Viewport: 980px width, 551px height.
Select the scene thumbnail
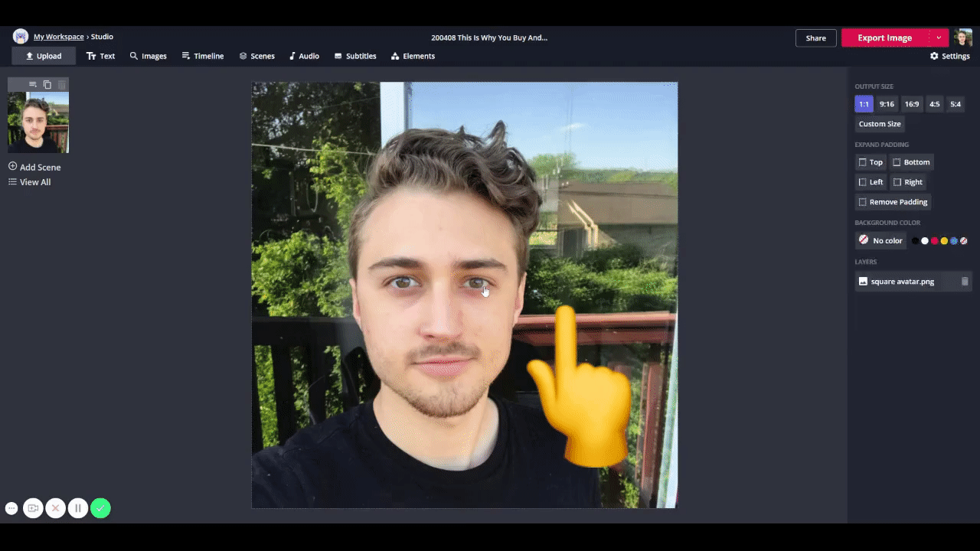[x=38, y=122]
